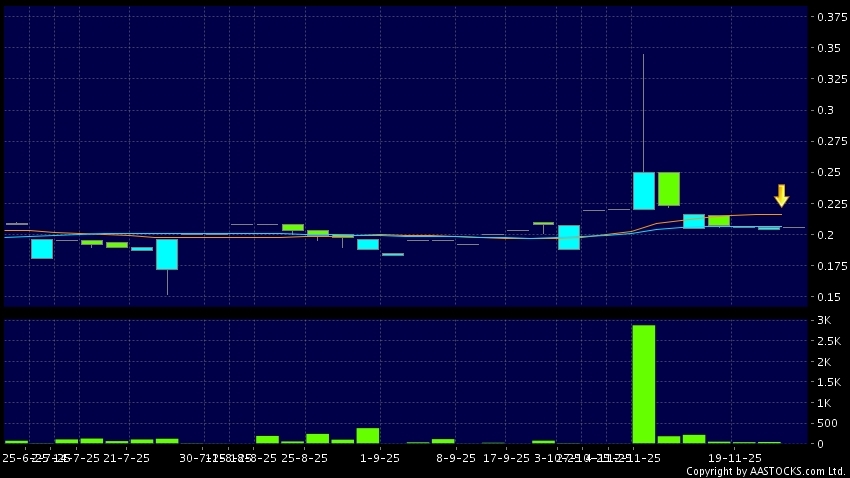The image size is (850, 478).
Task: Click the large green candle near 0.25
Action: [669, 189]
